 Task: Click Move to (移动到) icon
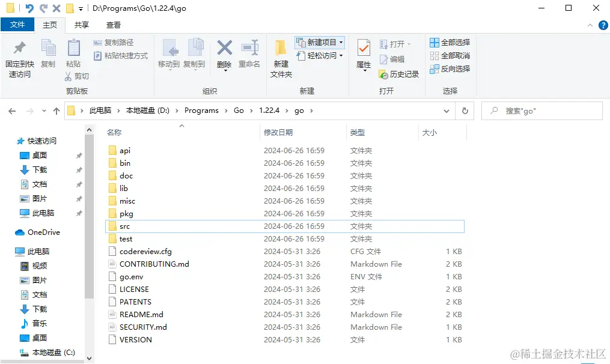click(170, 48)
